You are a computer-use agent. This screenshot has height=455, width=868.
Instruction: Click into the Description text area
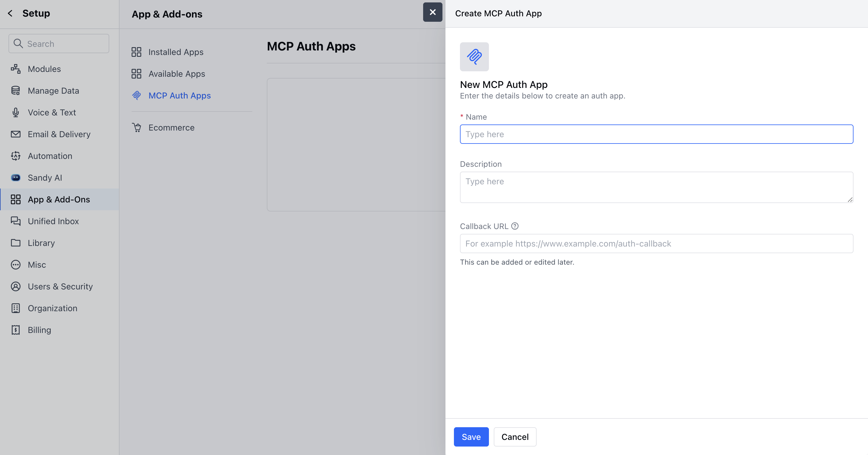[x=656, y=187]
